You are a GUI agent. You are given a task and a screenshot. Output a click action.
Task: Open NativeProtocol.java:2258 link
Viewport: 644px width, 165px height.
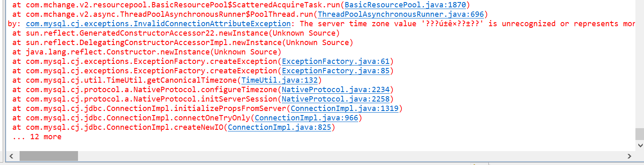[336, 99]
